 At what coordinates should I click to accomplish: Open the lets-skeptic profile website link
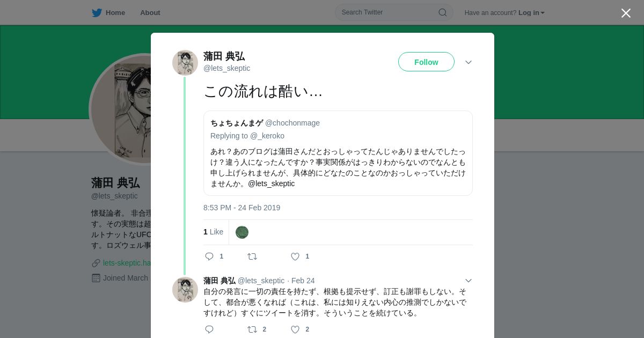point(127,263)
